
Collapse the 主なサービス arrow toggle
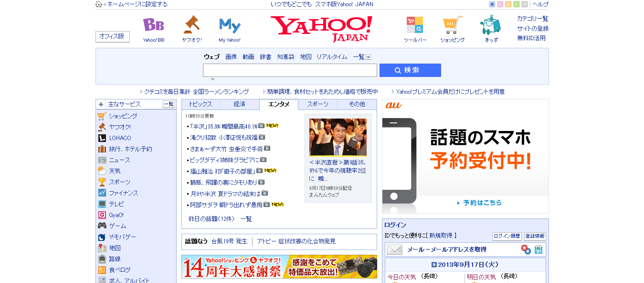coord(101,104)
